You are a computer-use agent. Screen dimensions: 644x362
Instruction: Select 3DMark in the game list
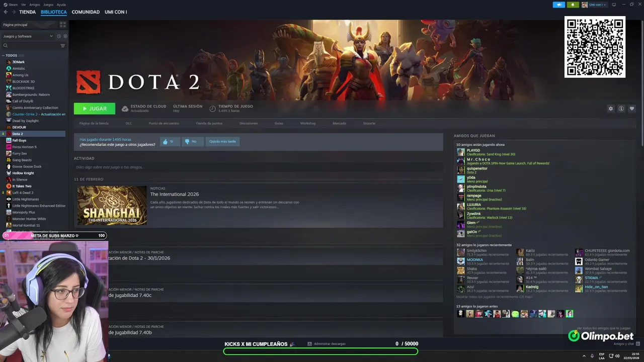19,62
